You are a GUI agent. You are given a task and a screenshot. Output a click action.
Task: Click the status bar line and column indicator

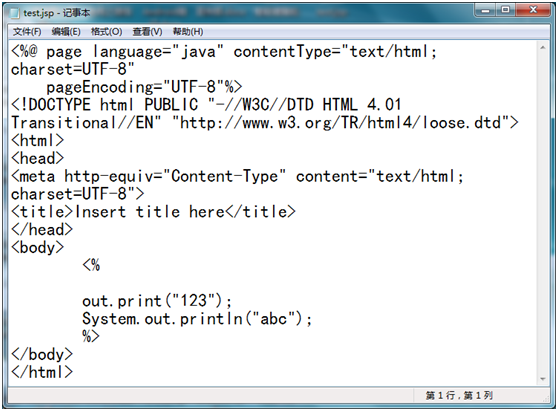(x=459, y=395)
